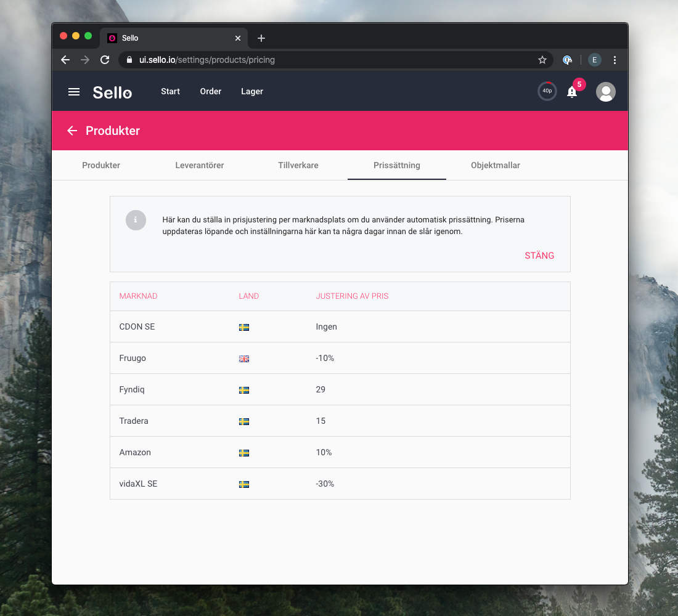Image resolution: width=678 pixels, height=616 pixels.
Task: Switch to the Tillverkare tab
Action: click(298, 165)
